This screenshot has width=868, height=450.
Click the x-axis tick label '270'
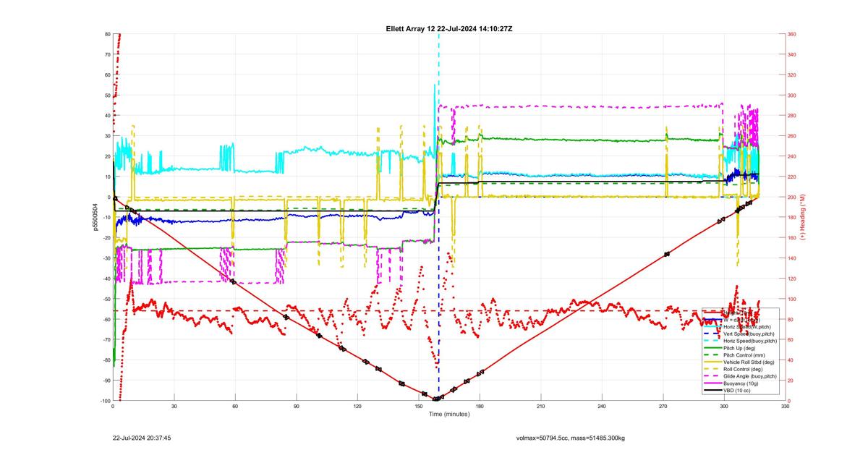[x=663, y=407]
